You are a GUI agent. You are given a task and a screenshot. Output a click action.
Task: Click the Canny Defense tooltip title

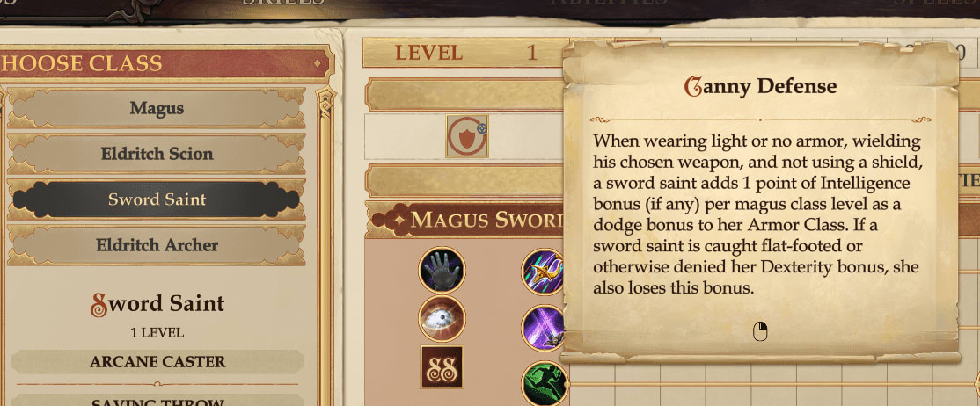(760, 86)
